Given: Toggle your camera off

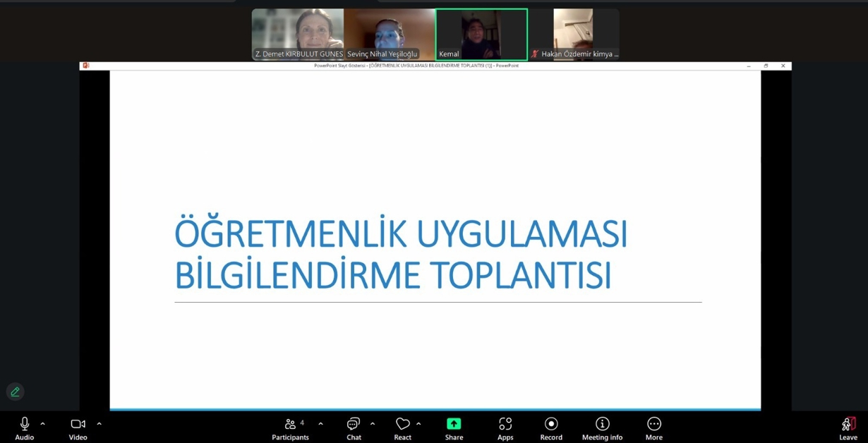Looking at the screenshot, I should coord(78,423).
